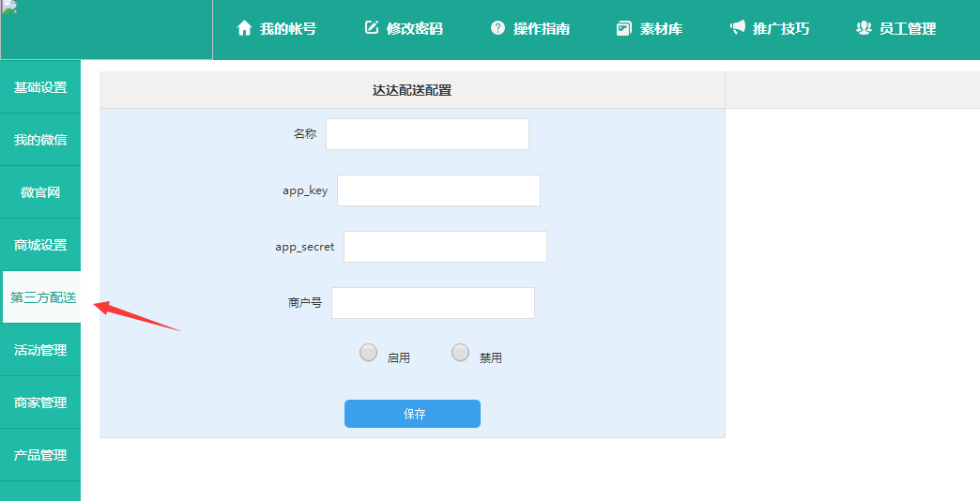Choose the 启用 radio button
Image resolution: width=980 pixels, height=501 pixels.
point(369,353)
